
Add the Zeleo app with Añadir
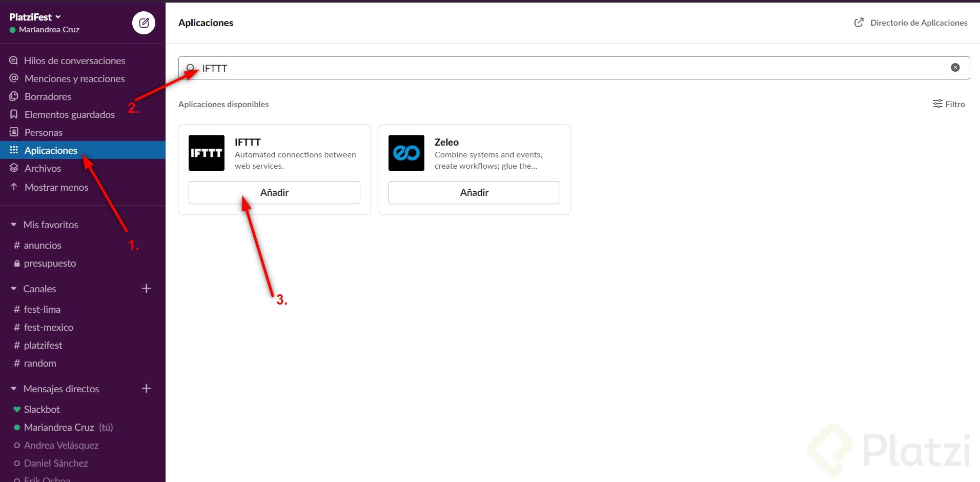474,192
